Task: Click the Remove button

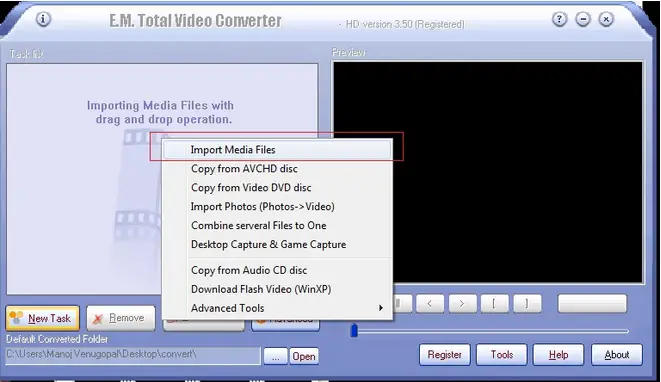Action: 121,318
